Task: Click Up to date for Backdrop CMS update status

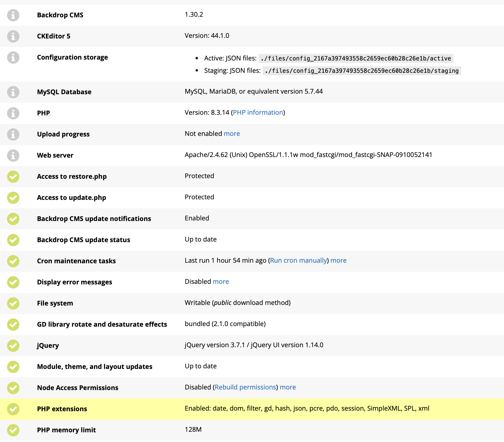Action: point(201,239)
